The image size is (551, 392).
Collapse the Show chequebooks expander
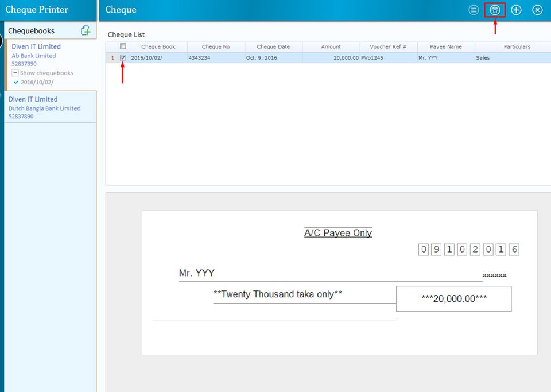15,73
